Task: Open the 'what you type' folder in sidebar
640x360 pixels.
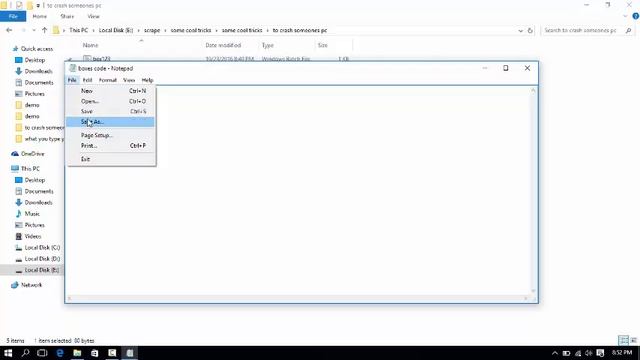Action: [43, 139]
